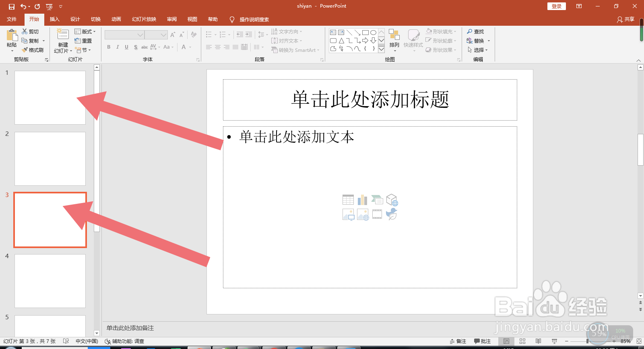644x349 pixels.
Task: Switch to Transitions (切换) tab
Action: [96, 19]
